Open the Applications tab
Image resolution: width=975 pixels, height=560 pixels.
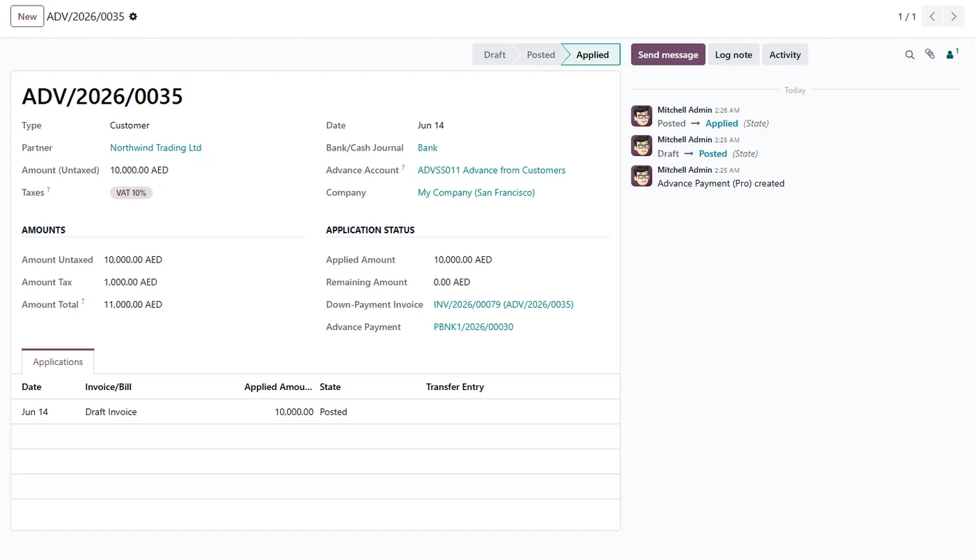point(58,361)
